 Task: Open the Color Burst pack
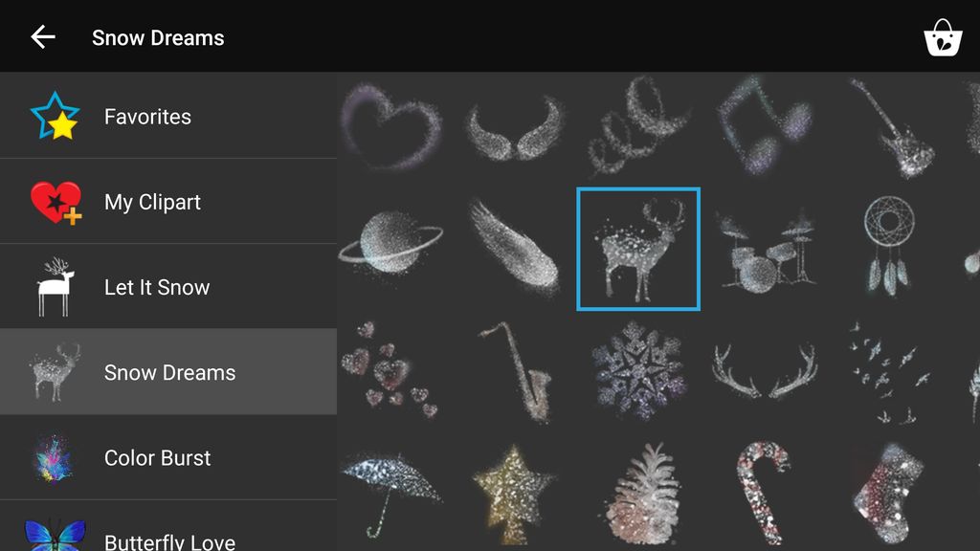coord(168,457)
